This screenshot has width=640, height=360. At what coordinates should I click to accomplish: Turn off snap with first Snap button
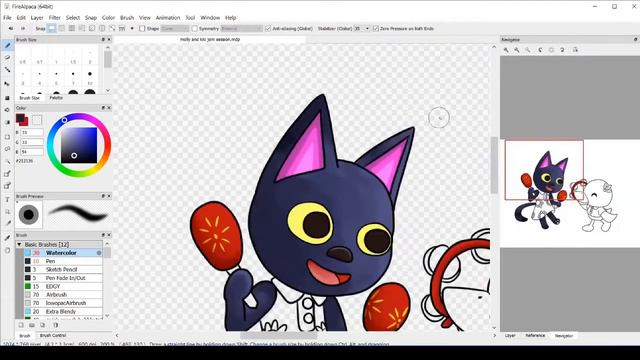click(51, 29)
